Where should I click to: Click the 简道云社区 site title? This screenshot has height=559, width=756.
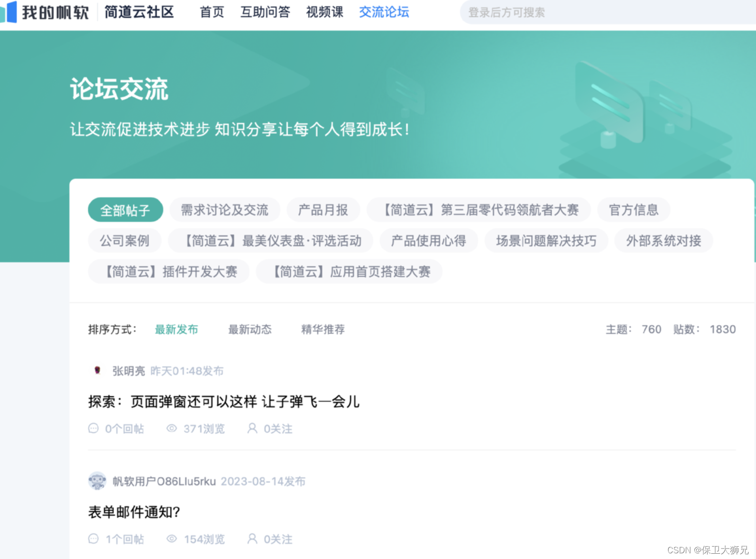[x=139, y=12]
